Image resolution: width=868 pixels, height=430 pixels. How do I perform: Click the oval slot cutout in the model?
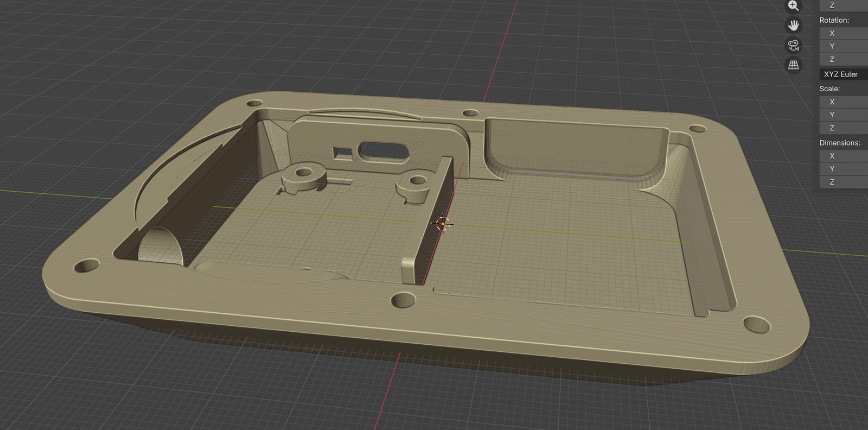(x=384, y=150)
